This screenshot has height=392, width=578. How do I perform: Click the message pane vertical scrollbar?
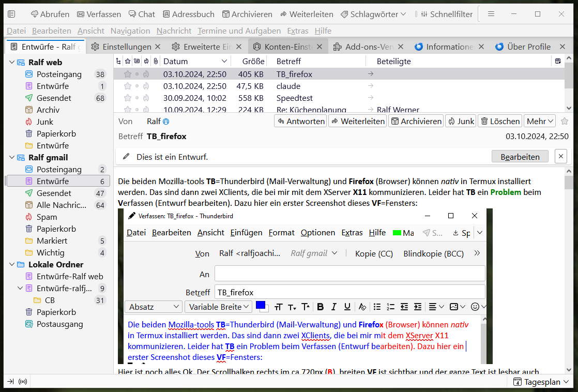click(x=569, y=269)
